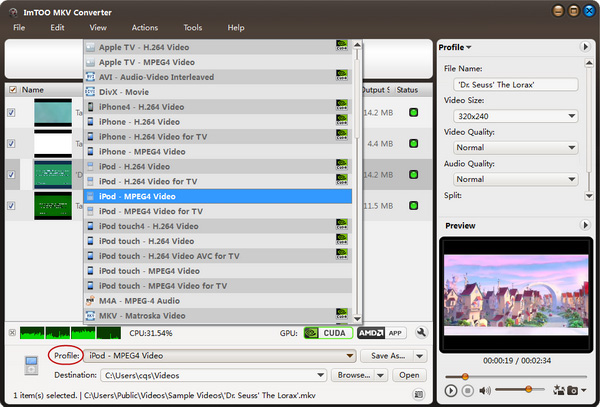Click the preview seek slider handle
This screenshot has height=407, width=600.
pos(465,376)
